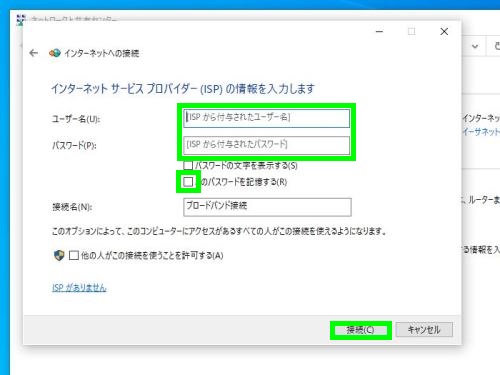Tick the このパスワードを記憶する checkbox

tap(188, 182)
